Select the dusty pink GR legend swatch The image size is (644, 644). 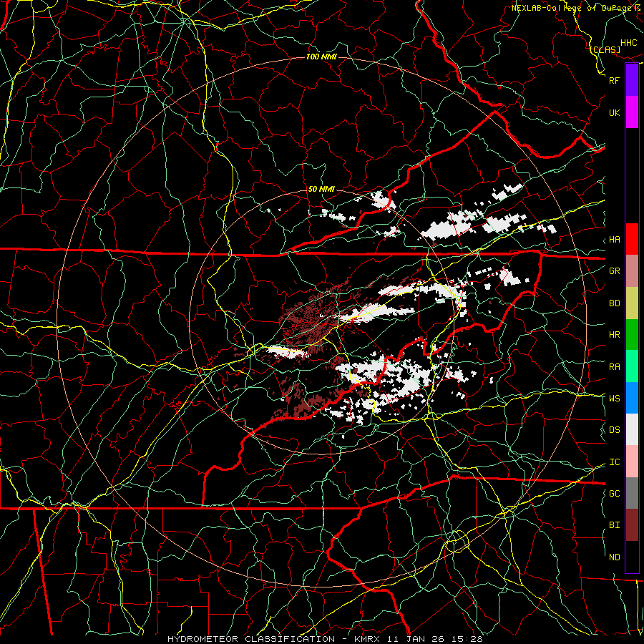632,271
